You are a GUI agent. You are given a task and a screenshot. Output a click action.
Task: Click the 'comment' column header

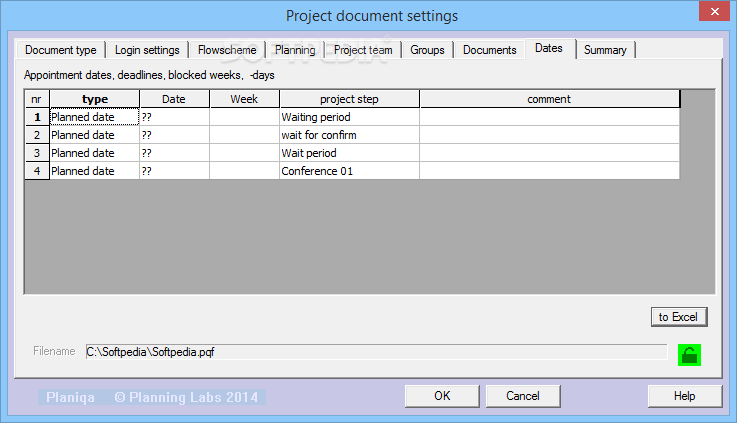coord(549,99)
